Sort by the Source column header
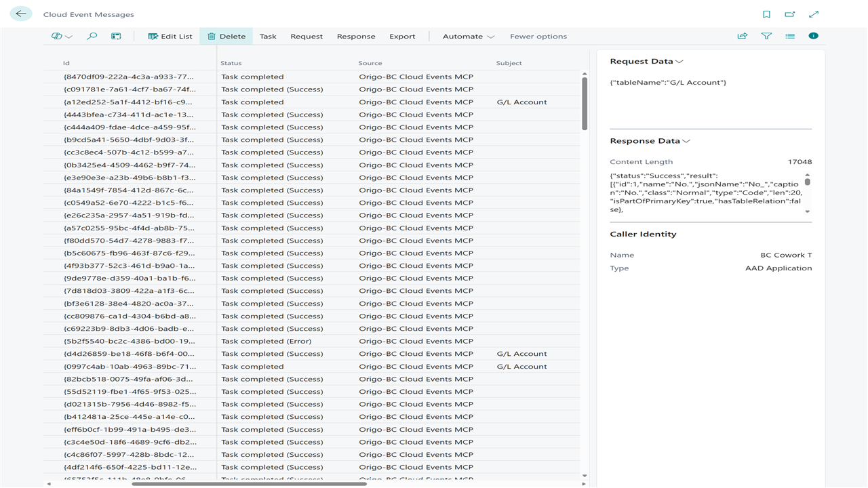 (370, 63)
